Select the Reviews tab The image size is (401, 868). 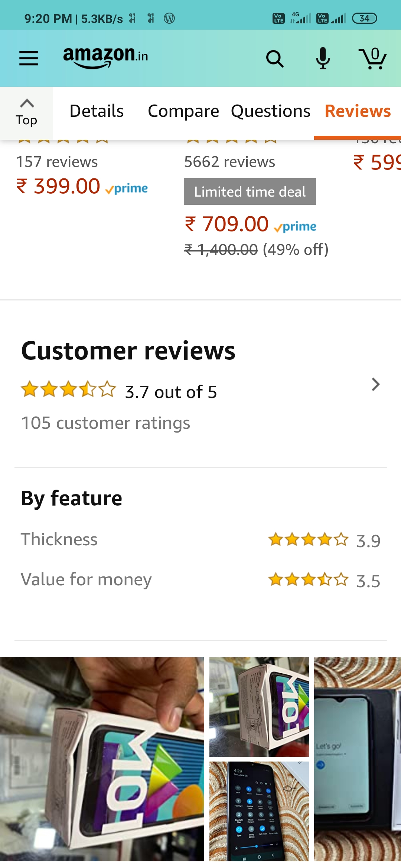pos(358,111)
